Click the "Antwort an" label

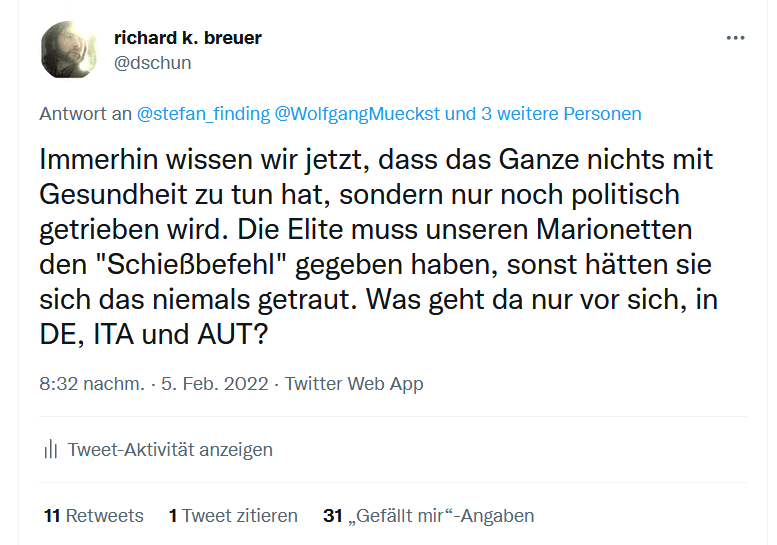[85, 113]
